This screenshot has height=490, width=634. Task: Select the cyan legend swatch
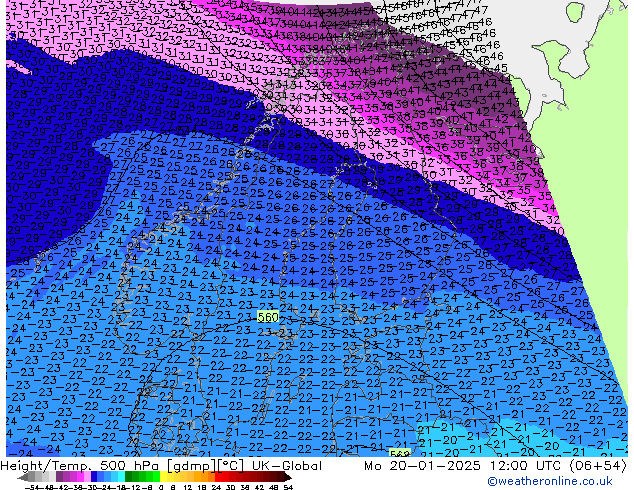coord(121,477)
